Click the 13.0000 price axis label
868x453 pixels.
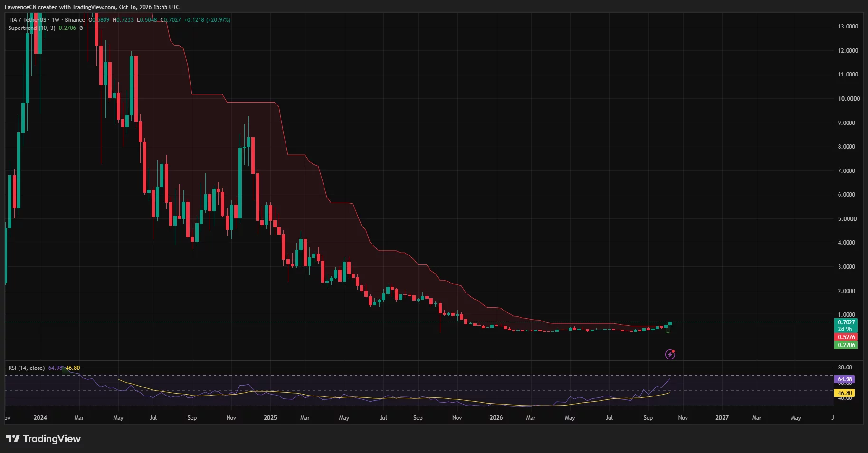(x=848, y=27)
